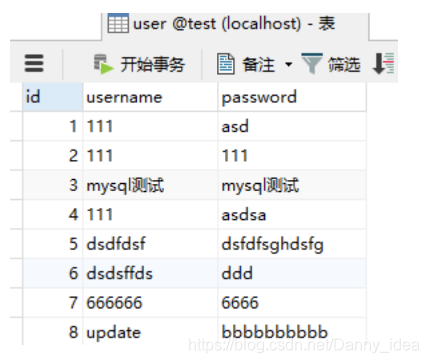Select username cell in row 1
The height and width of the screenshot is (363, 429).
pyautogui.click(x=150, y=126)
